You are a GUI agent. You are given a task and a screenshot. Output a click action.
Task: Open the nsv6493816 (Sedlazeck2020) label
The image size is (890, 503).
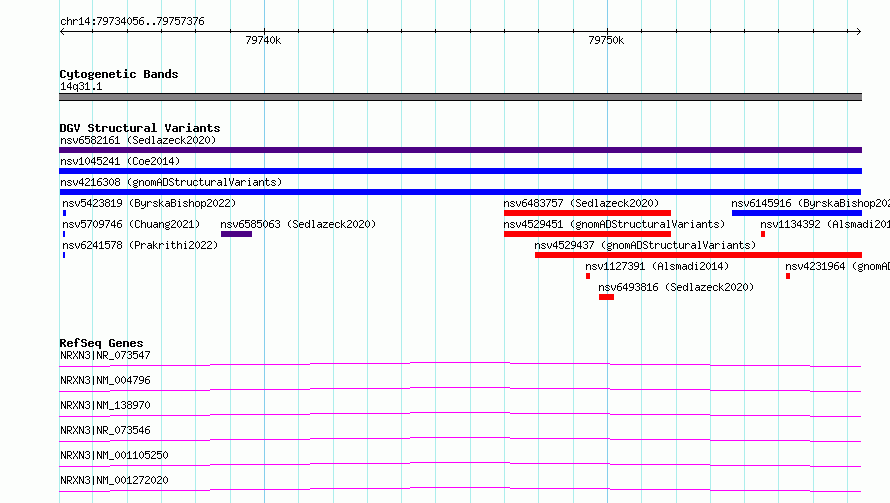(x=676, y=287)
